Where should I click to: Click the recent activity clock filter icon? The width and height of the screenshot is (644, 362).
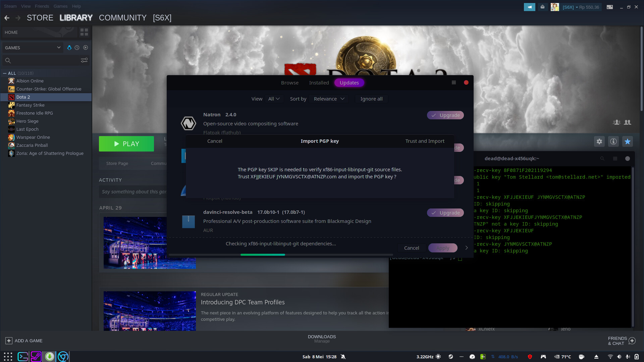(x=77, y=48)
